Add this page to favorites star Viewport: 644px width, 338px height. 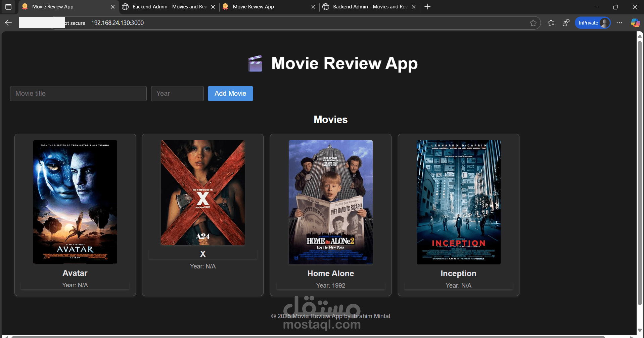point(533,23)
